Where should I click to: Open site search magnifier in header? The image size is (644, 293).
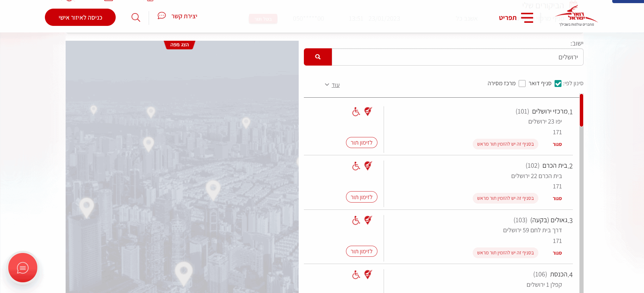point(136,17)
